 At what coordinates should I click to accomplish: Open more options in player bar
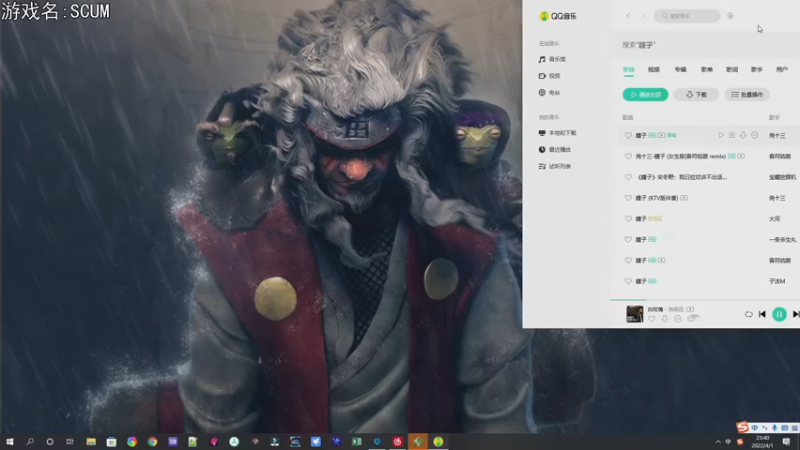pyautogui.click(x=678, y=318)
